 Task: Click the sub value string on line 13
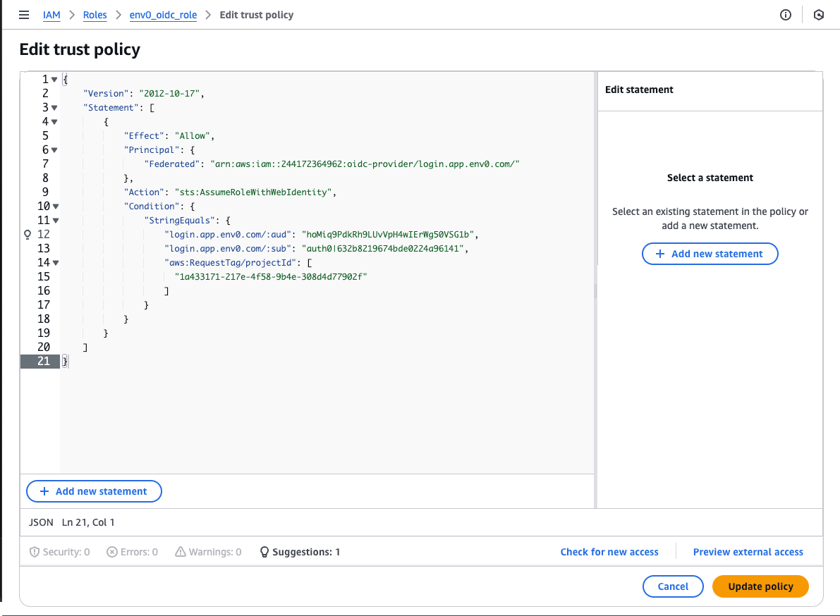pos(383,248)
